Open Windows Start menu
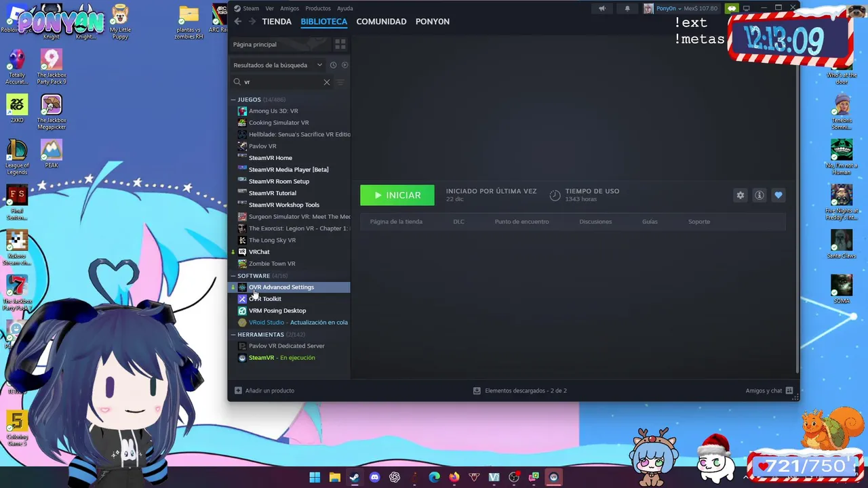 click(x=315, y=477)
